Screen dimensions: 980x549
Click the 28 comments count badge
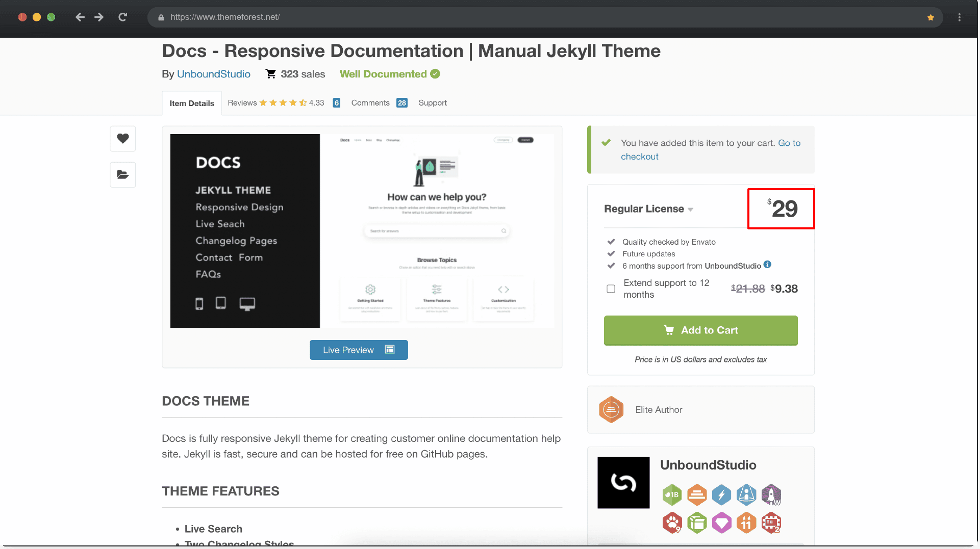coord(402,103)
